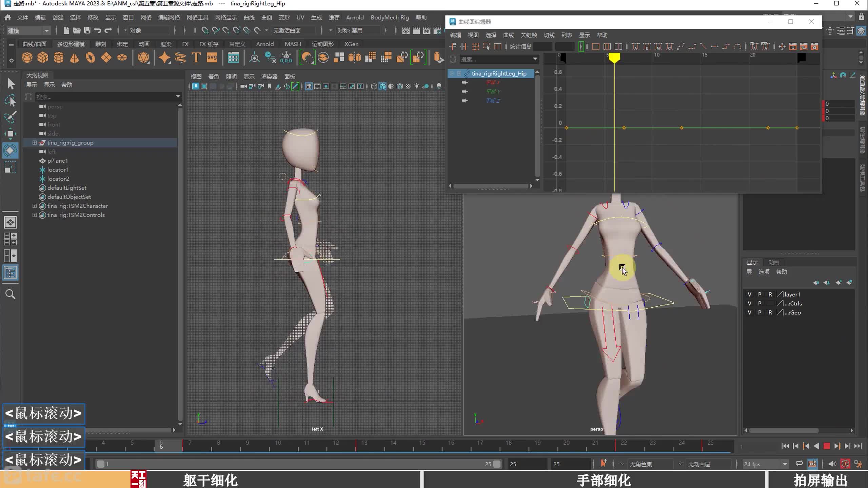Screen dimensions: 868x488
Task: Switch to 动画 tab in layer editor
Action: 774,262
